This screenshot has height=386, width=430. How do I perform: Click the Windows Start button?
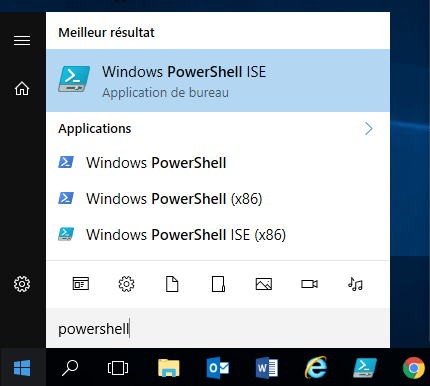pyautogui.click(x=22, y=368)
